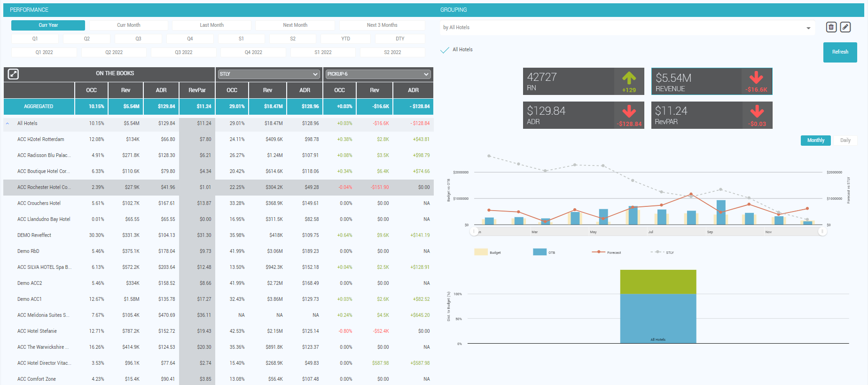
Task: Switch chart to Monthly view
Action: 815,141
